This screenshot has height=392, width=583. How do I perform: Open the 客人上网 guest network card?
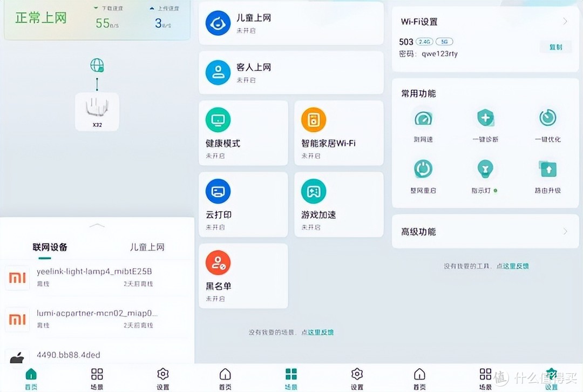[291, 72]
